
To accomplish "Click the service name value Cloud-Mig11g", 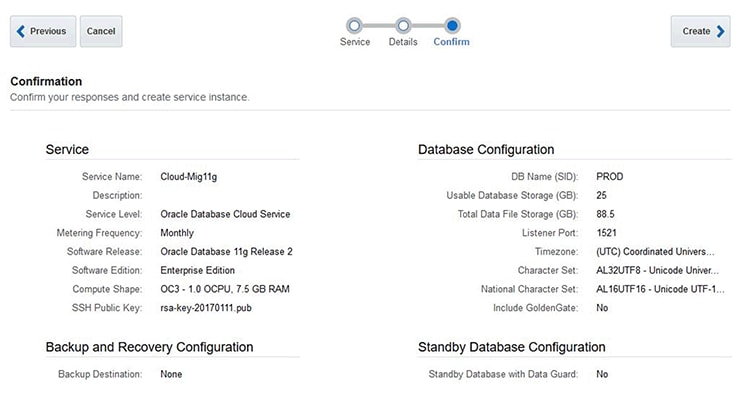I will (189, 176).
